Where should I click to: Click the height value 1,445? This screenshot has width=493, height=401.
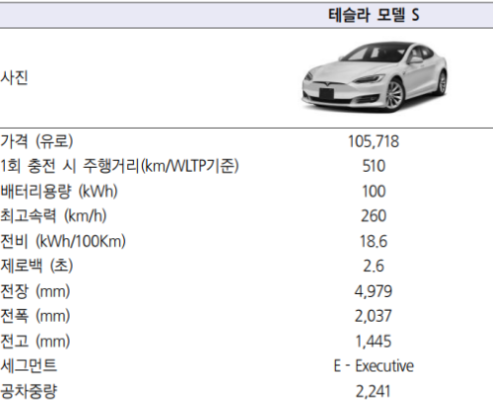point(374,341)
